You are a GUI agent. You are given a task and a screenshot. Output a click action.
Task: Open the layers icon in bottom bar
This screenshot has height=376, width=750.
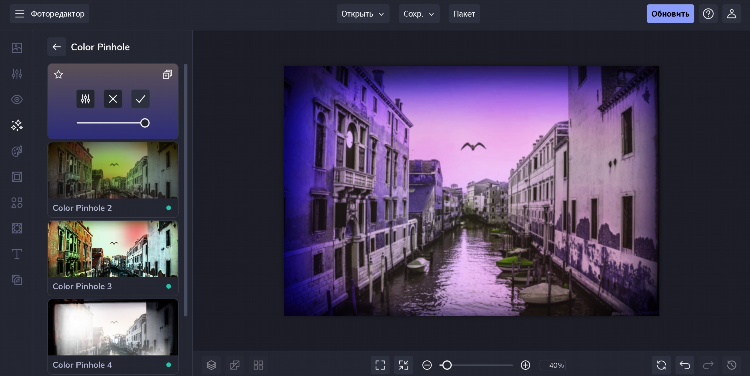[x=211, y=365]
